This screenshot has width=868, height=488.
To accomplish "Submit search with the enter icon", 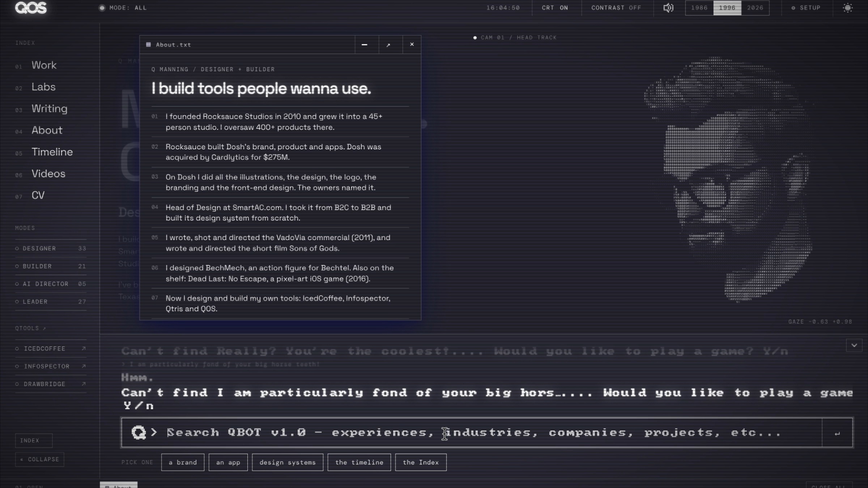I will coord(837,433).
